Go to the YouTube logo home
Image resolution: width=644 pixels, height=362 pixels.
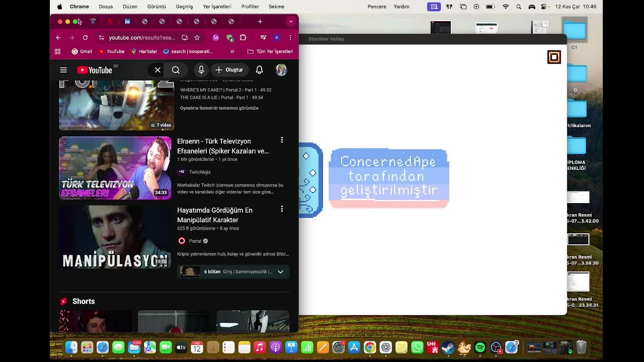click(x=94, y=70)
